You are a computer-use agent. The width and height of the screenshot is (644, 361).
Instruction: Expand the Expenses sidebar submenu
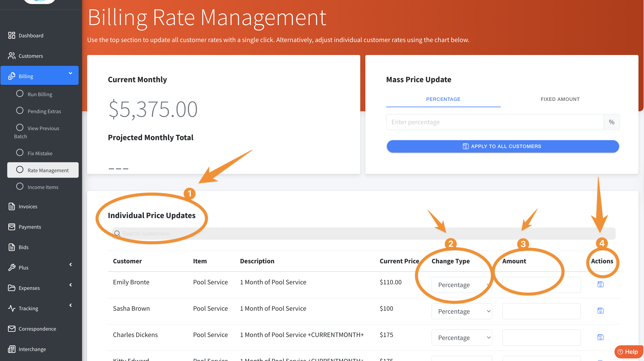coord(71,285)
